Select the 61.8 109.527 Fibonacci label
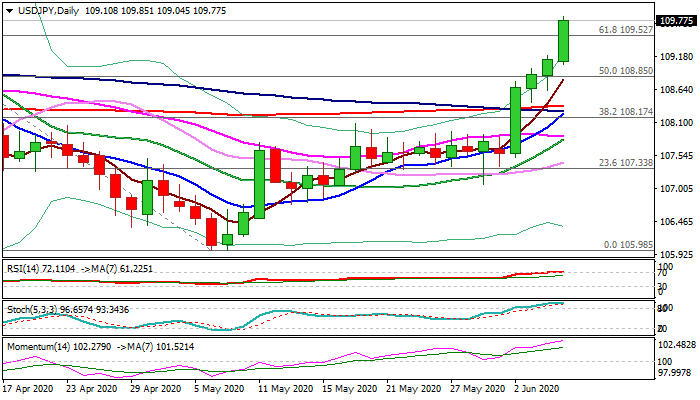 tap(625, 30)
